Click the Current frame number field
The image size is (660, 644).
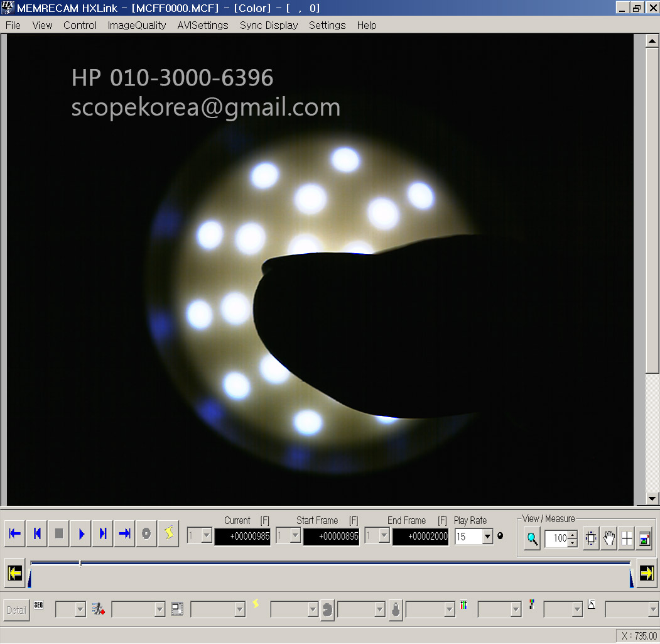tap(242, 537)
